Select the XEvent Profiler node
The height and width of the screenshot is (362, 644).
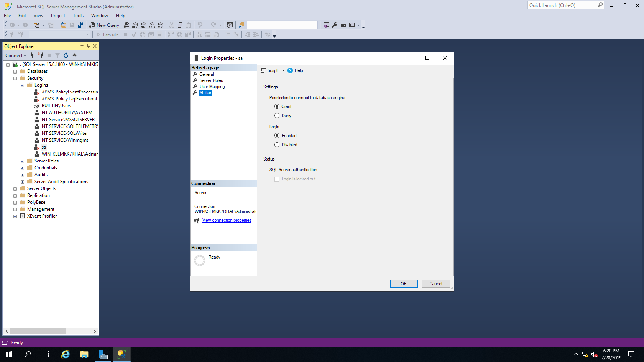click(x=42, y=216)
